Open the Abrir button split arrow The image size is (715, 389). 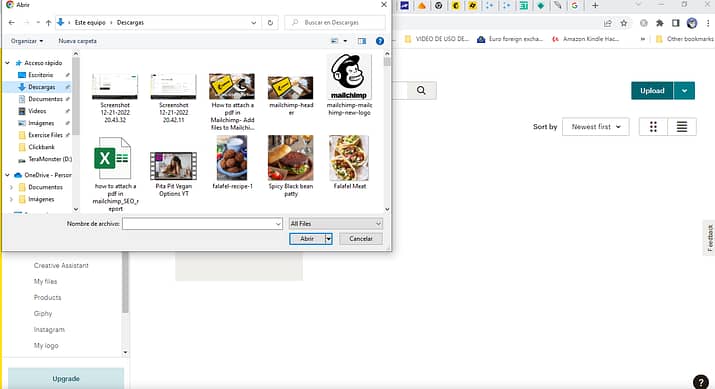click(x=328, y=239)
